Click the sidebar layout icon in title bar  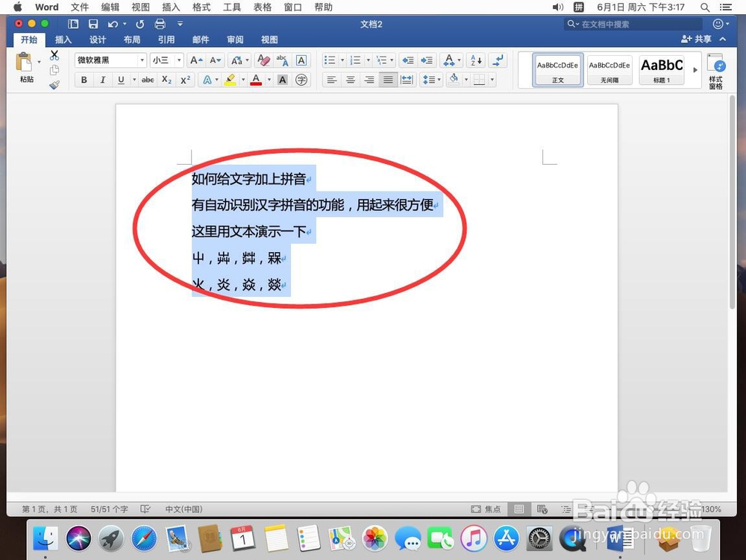[x=73, y=24]
